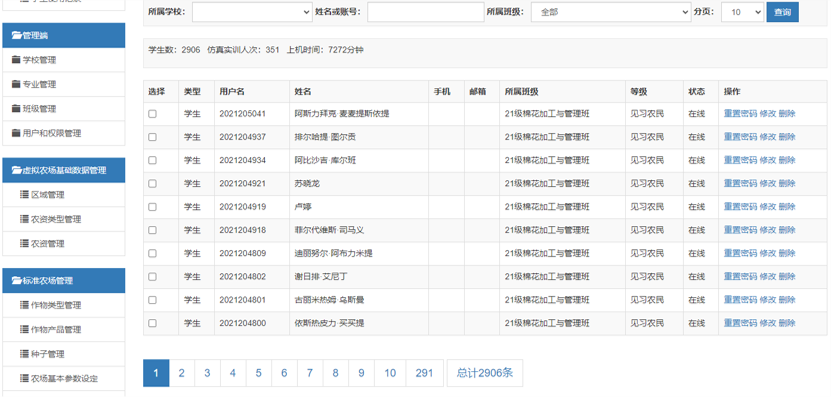Click 删除 in 卢婷 row
The height and width of the screenshot is (397, 831).
(786, 207)
